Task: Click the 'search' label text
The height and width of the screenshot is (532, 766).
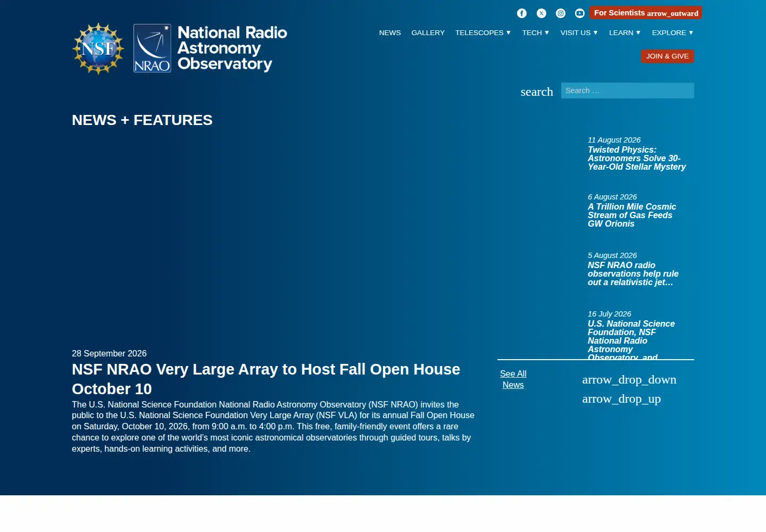Action: [537, 92]
